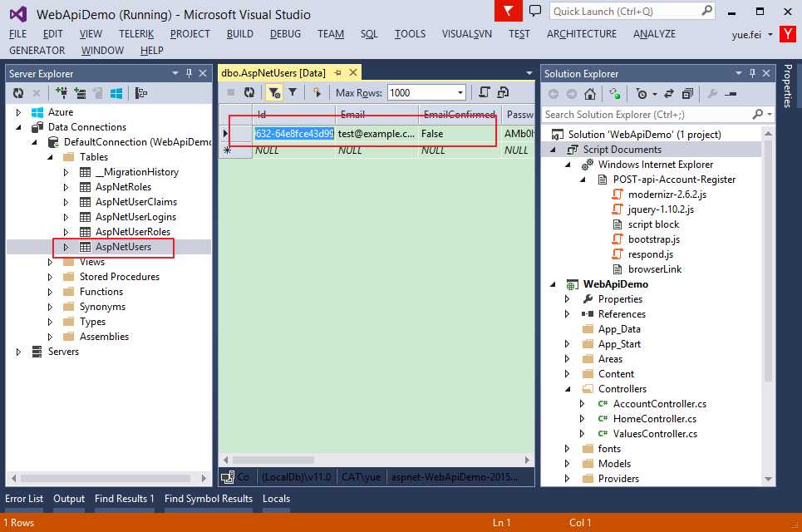Image resolution: width=802 pixels, height=532 pixels.
Task: Click the Home icon in Solution Explorer
Action: (x=590, y=94)
